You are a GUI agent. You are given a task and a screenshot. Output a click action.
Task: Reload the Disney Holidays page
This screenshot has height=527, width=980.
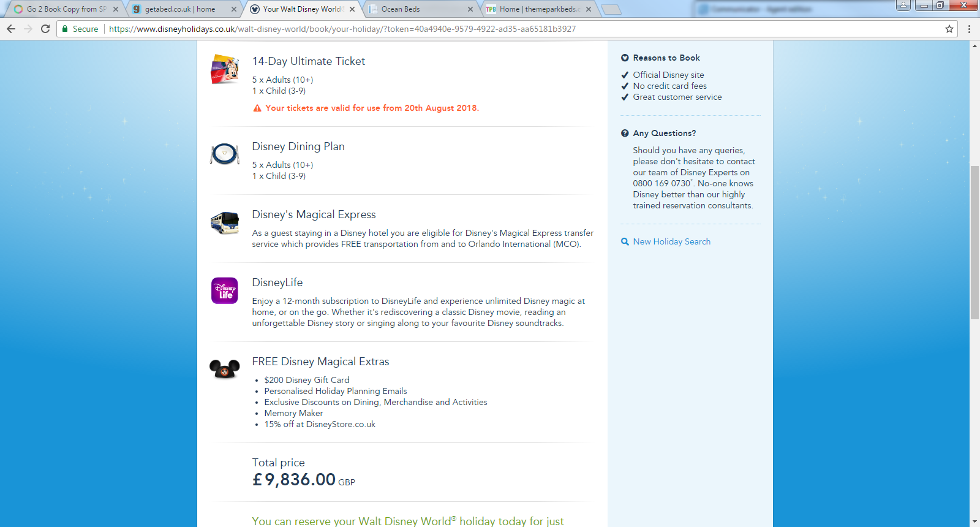[x=45, y=29]
